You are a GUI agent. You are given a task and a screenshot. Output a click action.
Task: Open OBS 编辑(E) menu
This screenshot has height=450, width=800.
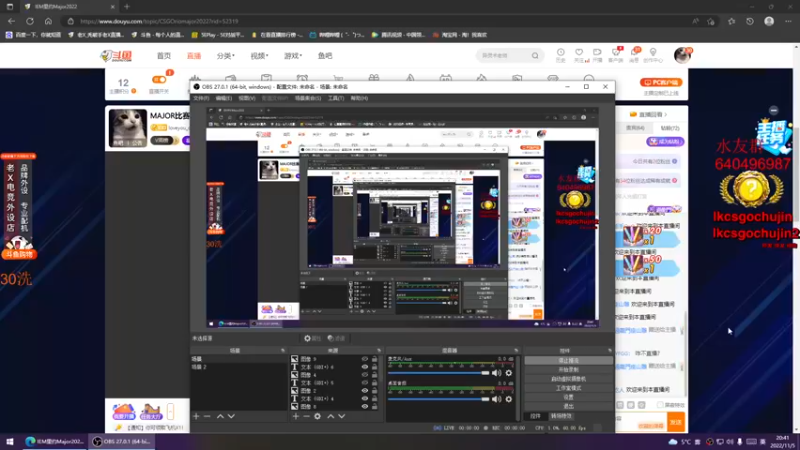pos(223,98)
